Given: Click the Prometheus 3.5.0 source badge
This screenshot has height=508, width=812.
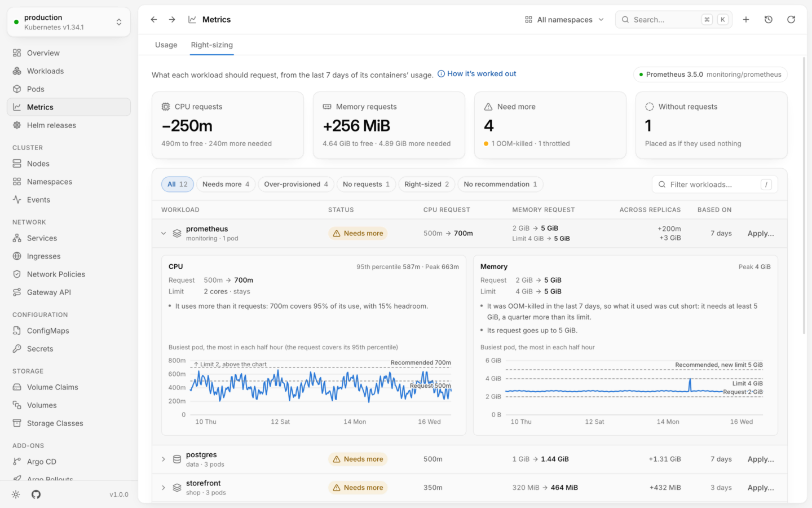Looking at the screenshot, I should pos(710,75).
